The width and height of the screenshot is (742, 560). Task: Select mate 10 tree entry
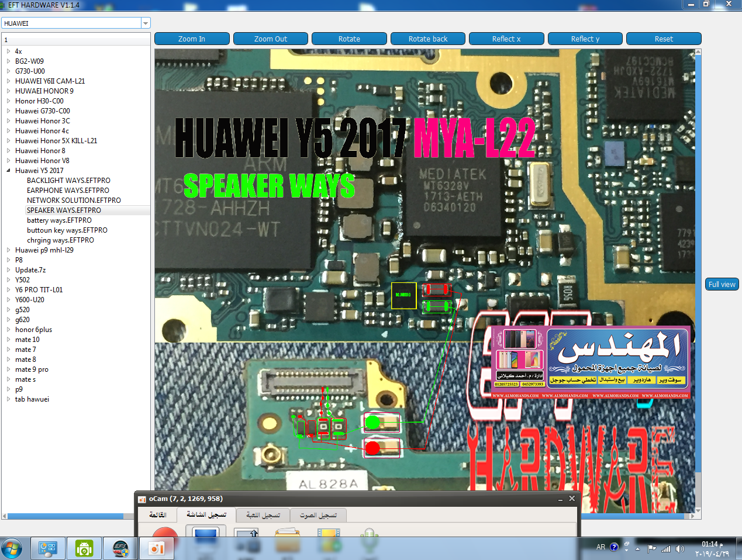(27, 340)
